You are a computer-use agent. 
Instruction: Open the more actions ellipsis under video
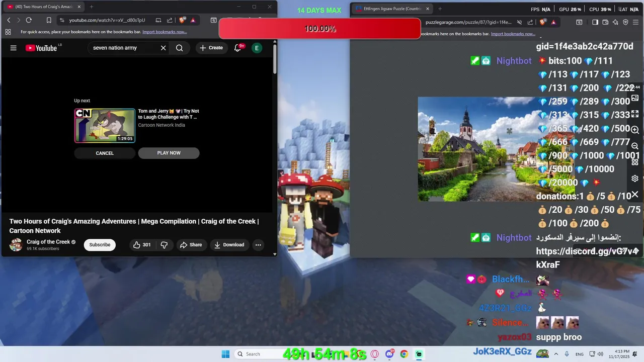[x=258, y=245]
